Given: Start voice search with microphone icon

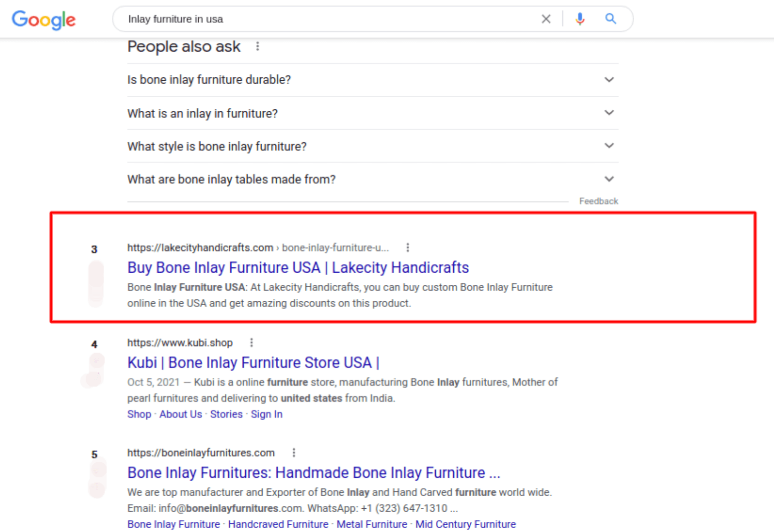Looking at the screenshot, I should point(580,19).
